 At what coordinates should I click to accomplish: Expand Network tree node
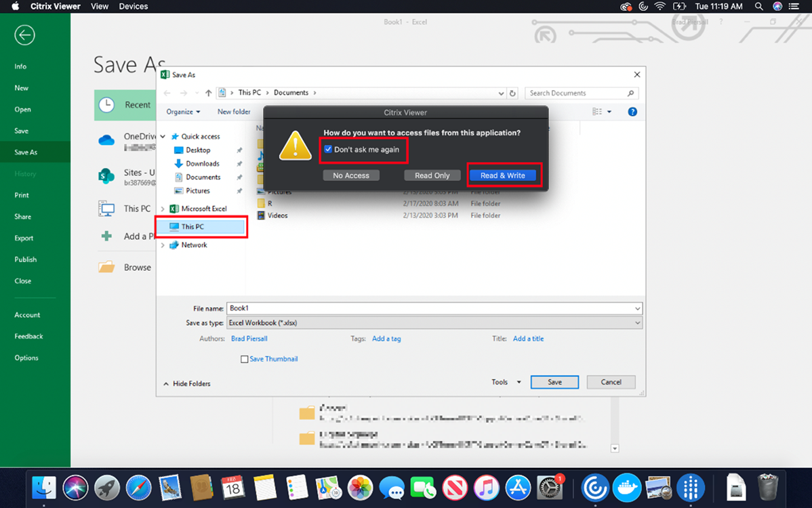[x=163, y=245]
